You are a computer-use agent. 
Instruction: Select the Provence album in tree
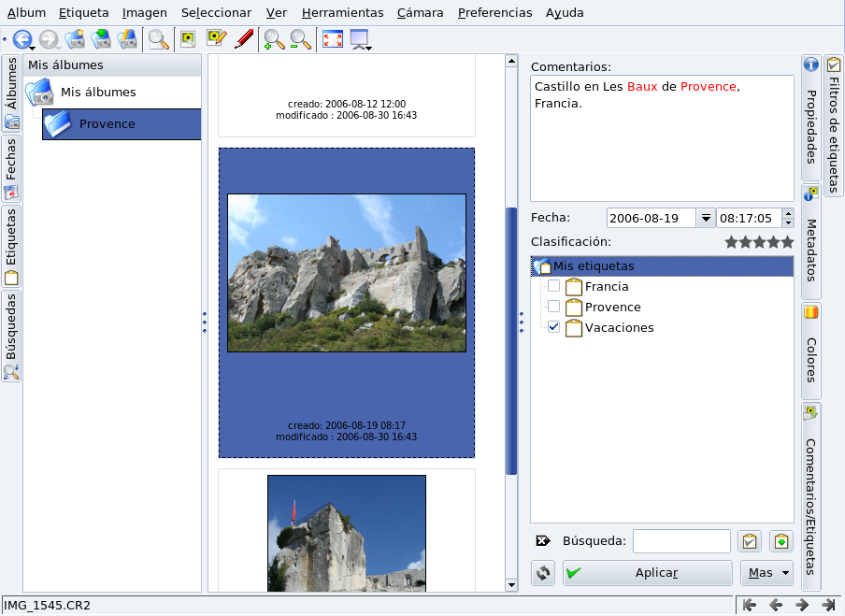click(107, 124)
